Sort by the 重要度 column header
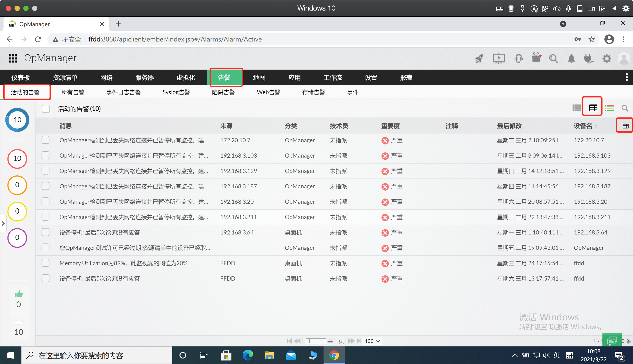The image size is (633, 364). [390, 126]
